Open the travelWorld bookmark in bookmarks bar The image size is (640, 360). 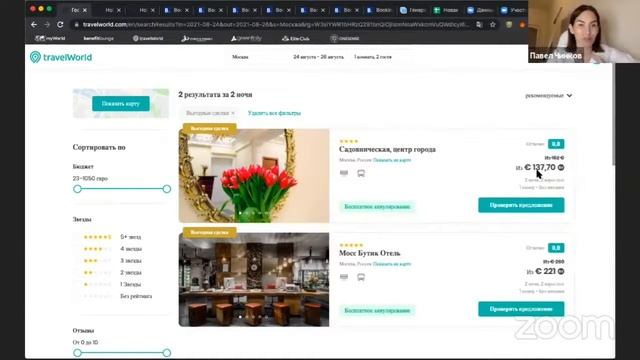(x=148, y=38)
